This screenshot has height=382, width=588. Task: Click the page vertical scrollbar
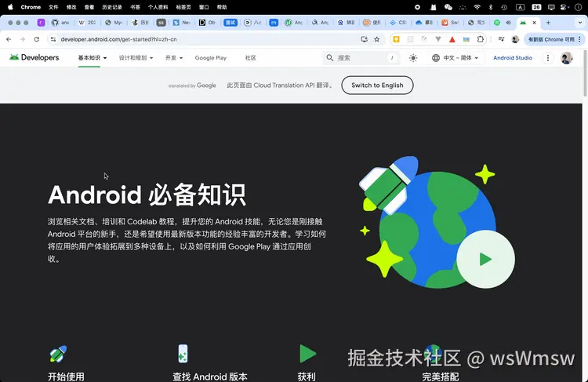click(585, 73)
